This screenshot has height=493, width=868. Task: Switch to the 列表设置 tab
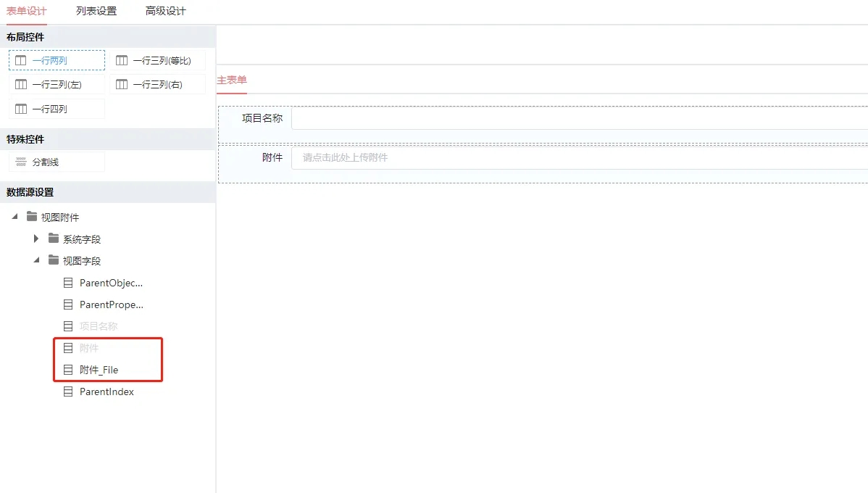96,11
